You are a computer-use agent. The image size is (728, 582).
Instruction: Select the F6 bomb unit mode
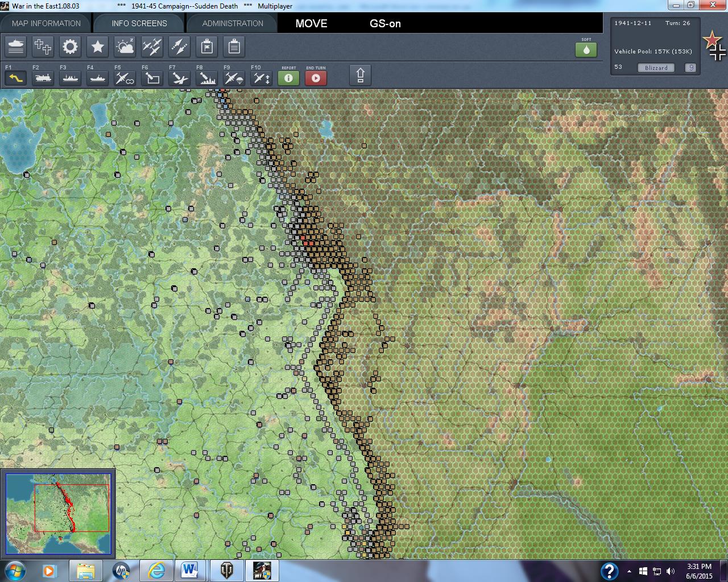pos(152,78)
